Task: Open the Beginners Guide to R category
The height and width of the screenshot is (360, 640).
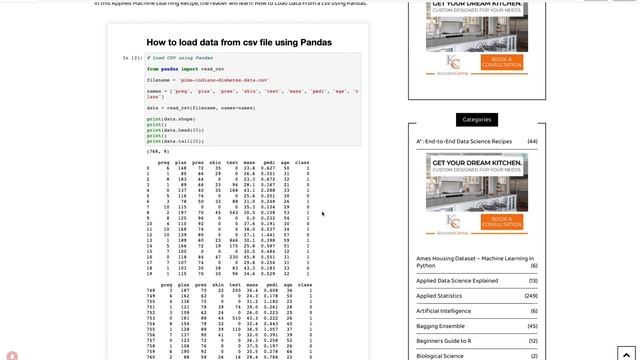Action: pos(444,341)
